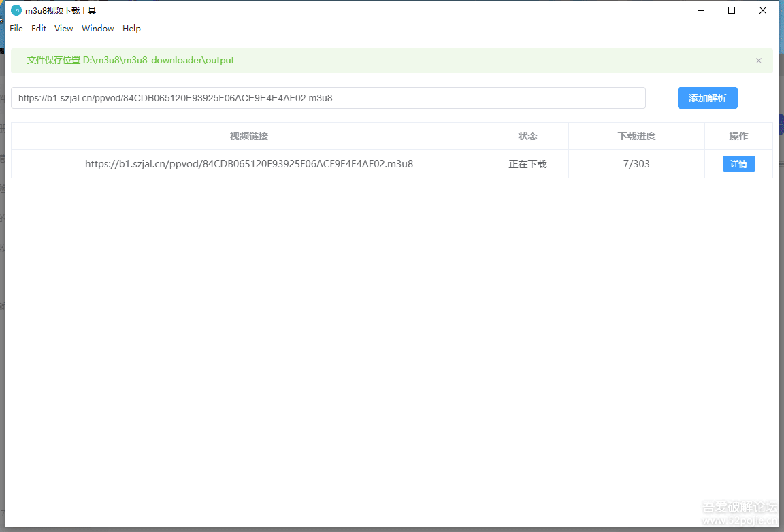784x532 pixels.
Task: Click the m3u8 URL input field
Action: (x=328, y=98)
